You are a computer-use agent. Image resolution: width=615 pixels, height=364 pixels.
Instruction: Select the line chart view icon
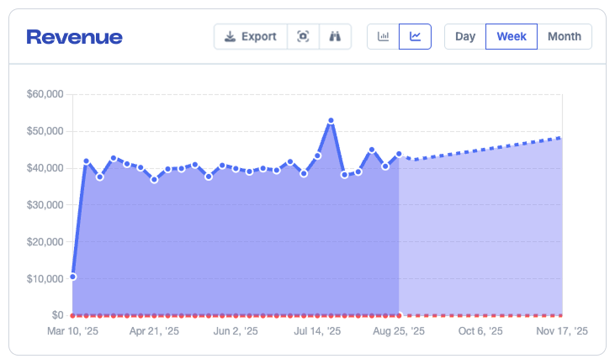[415, 37]
